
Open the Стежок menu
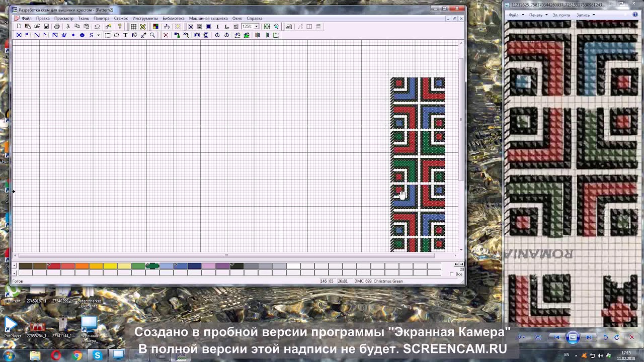pyautogui.click(x=121, y=18)
